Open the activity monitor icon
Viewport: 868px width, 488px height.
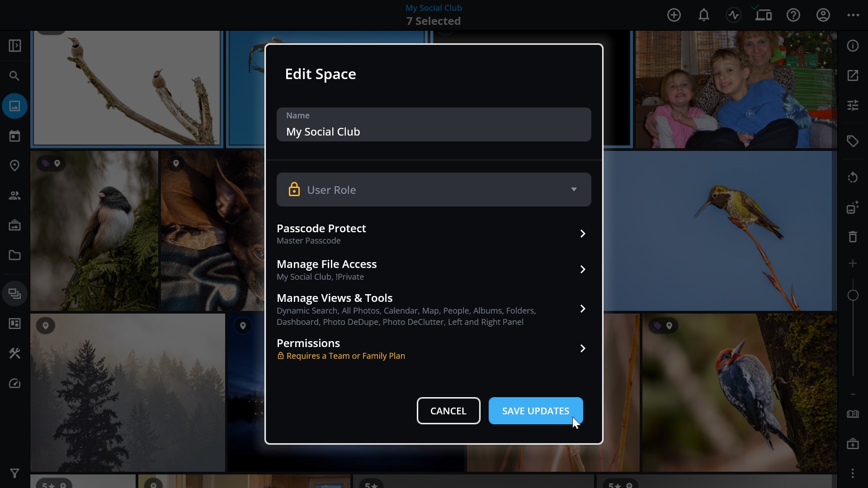pyautogui.click(x=733, y=15)
